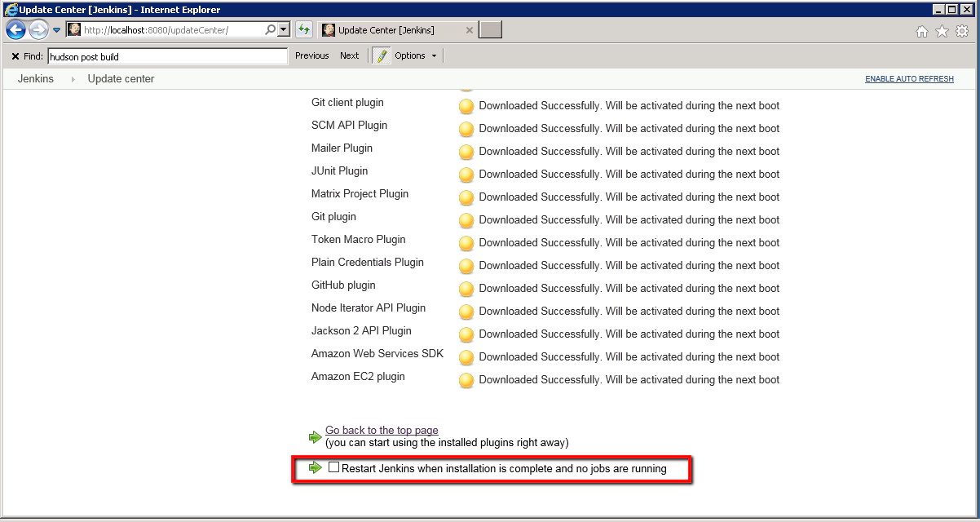The width and height of the screenshot is (980, 522).
Task: Click the IE Home icon
Action: pyautogui.click(x=922, y=31)
